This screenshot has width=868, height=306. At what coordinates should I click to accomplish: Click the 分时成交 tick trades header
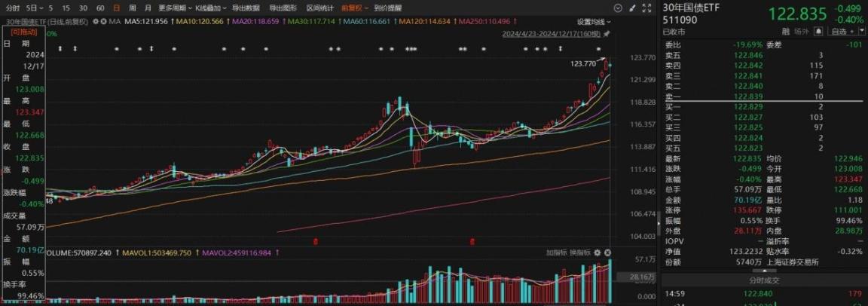(x=765, y=282)
